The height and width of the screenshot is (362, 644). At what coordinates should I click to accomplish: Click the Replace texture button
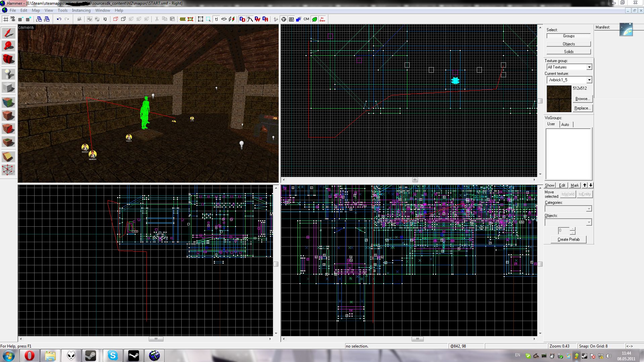pyautogui.click(x=582, y=108)
